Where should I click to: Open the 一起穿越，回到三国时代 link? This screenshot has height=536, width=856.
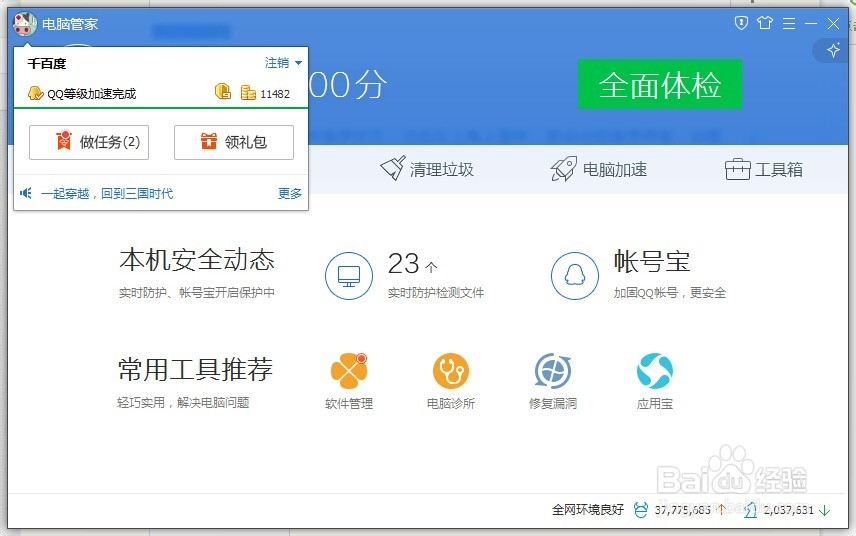[x=107, y=193]
